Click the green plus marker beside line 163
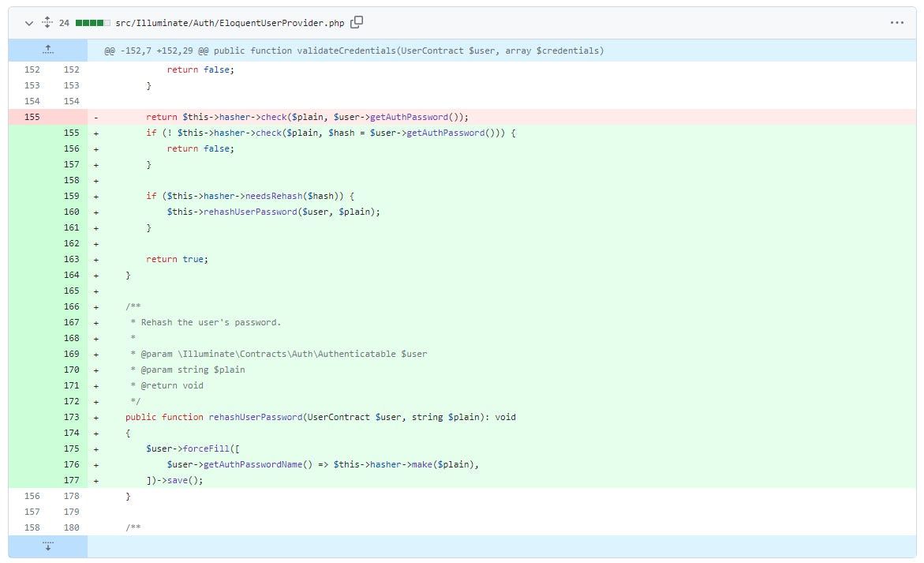This screenshot has height=563, width=924. [x=96, y=259]
